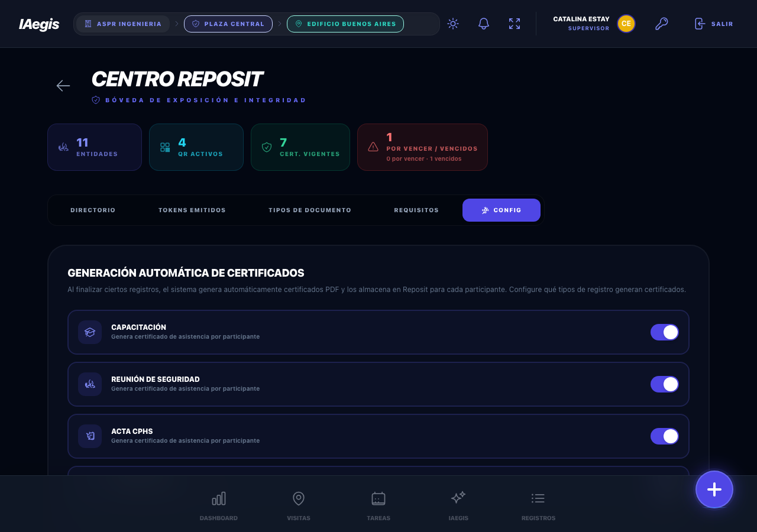Click the Catalina Estay user name
Viewport: 757px width, 532px height.
(581, 19)
